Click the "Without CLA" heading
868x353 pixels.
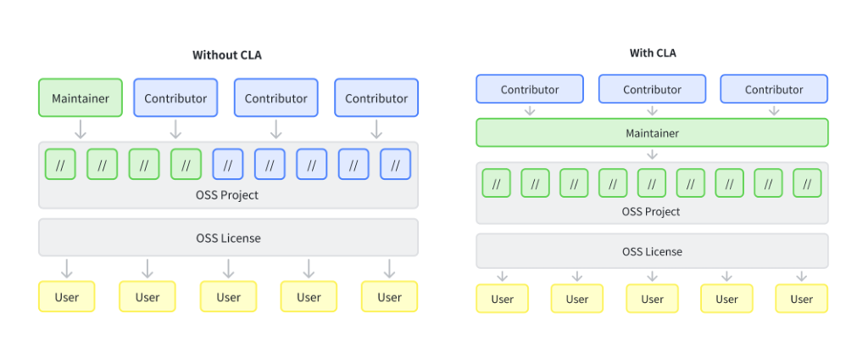pos(228,55)
